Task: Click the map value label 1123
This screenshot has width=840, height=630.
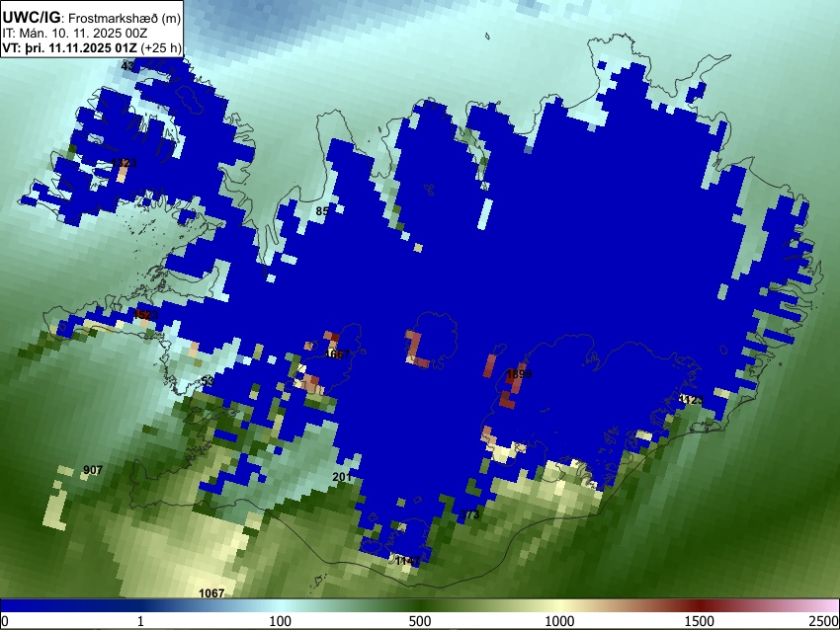Action: point(691,400)
